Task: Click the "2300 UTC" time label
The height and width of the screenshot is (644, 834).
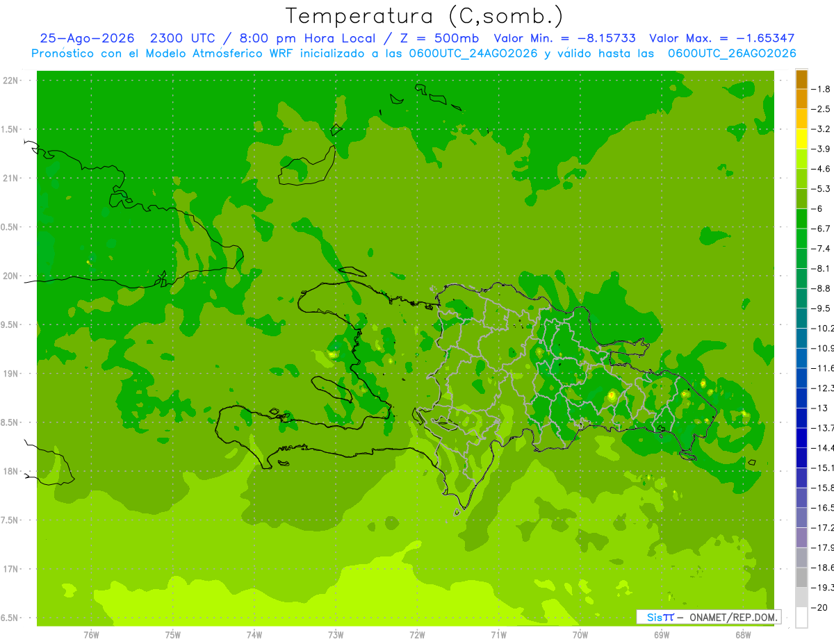Action: click(x=183, y=39)
